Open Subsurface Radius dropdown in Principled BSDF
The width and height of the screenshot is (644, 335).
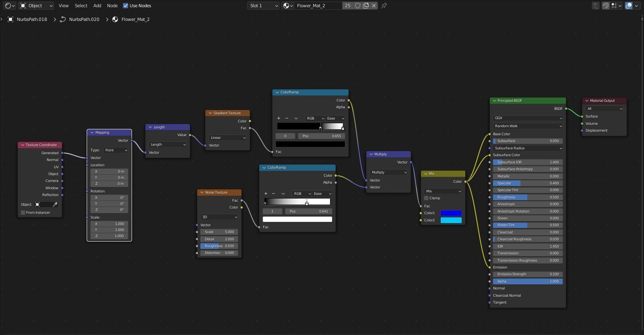click(x=528, y=148)
